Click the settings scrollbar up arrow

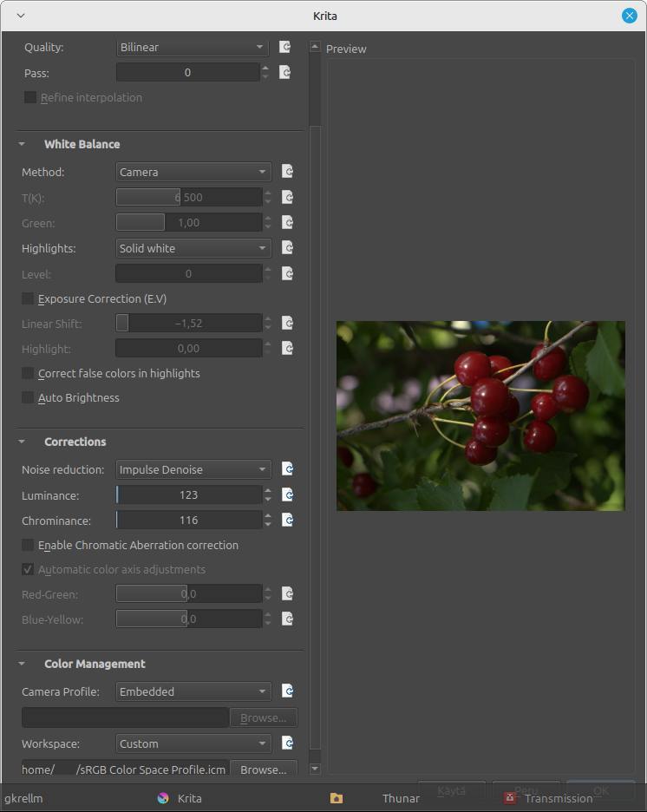coord(315,47)
